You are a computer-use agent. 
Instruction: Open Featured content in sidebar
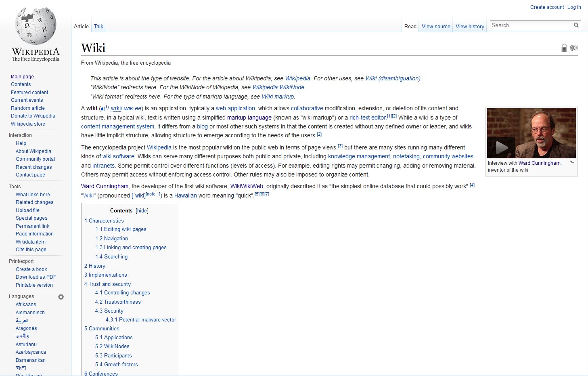tap(29, 92)
